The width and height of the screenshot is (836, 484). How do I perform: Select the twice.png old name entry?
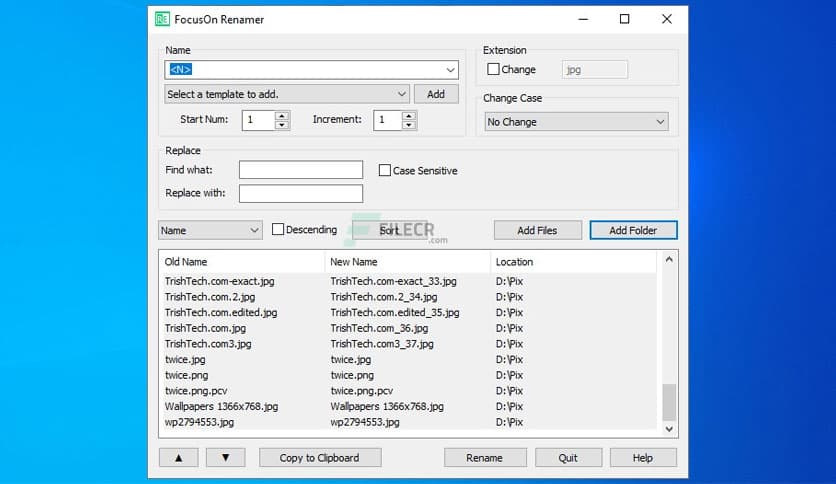(x=186, y=375)
